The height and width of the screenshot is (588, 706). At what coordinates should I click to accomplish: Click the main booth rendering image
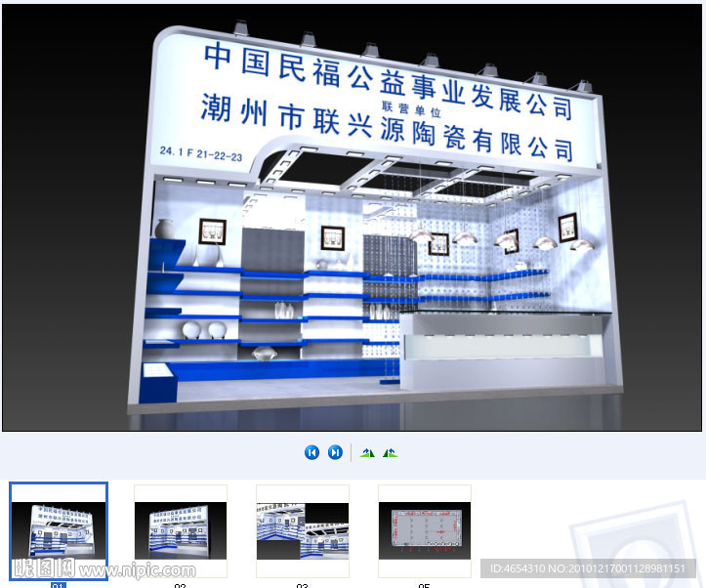[353, 218]
